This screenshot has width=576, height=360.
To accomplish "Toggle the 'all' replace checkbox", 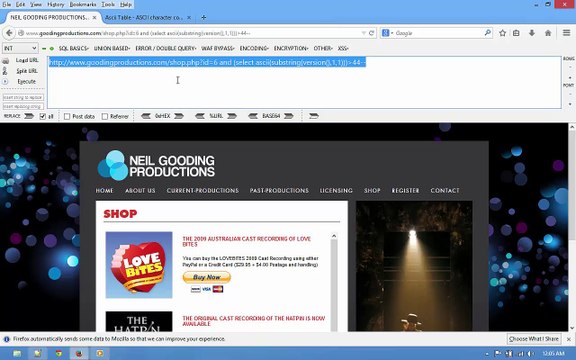I will click(x=43, y=116).
